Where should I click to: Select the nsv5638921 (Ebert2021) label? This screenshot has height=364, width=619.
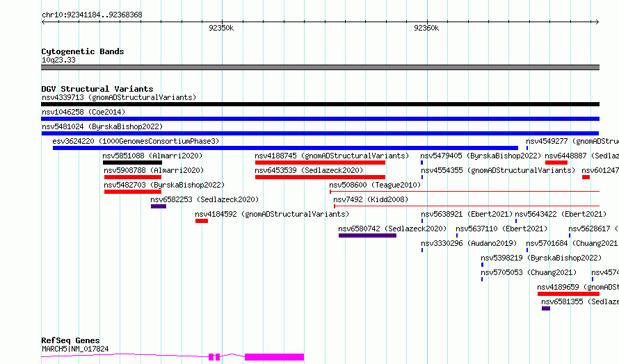[467, 214]
